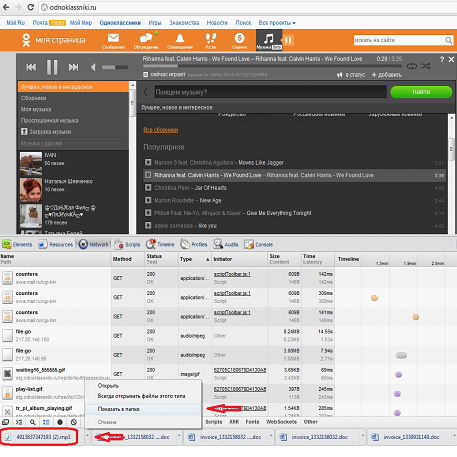
Task: Switch to DevTools Audits panel
Action: click(226, 244)
